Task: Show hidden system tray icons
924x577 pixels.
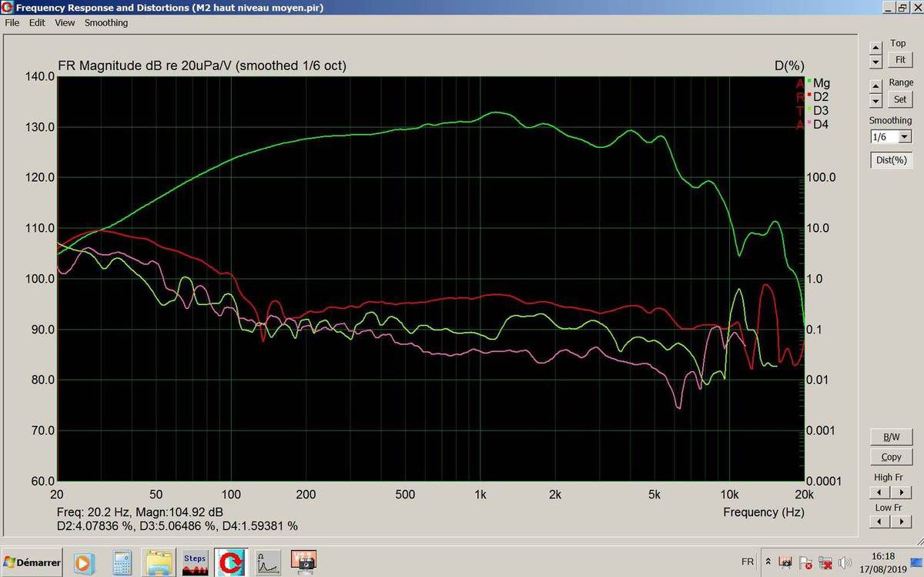Action: 768,562
